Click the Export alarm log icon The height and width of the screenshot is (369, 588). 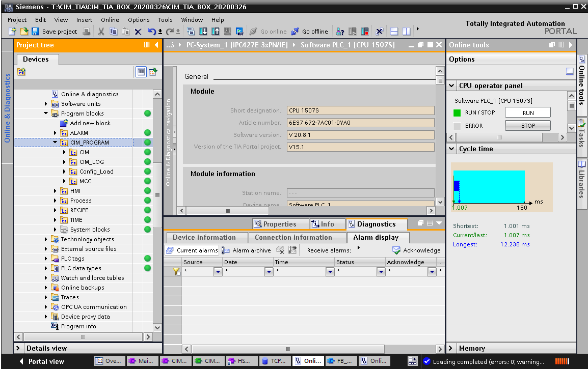pos(292,250)
